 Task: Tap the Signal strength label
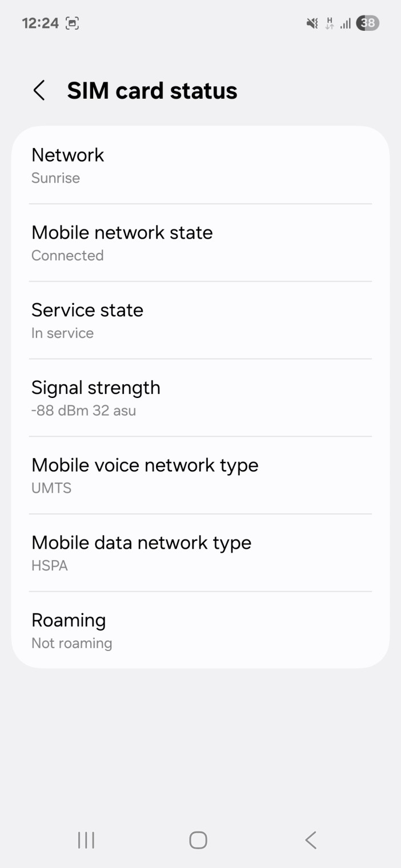coord(95,388)
